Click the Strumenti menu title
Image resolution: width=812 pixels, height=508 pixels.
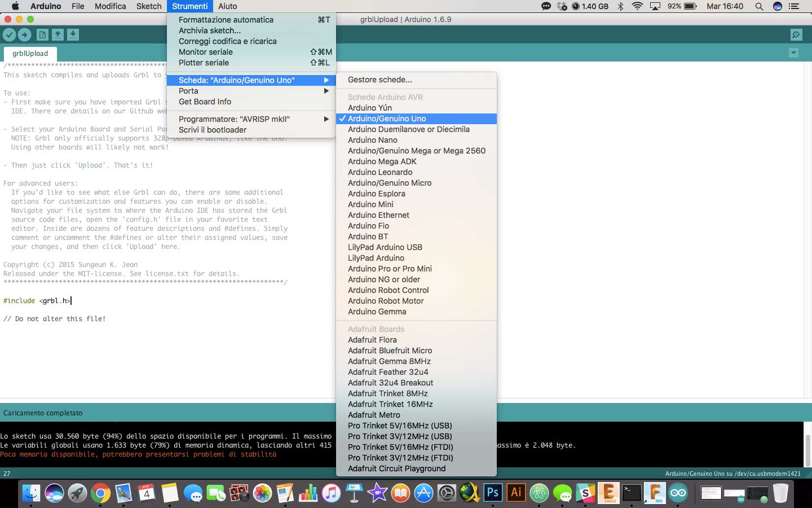pos(190,6)
